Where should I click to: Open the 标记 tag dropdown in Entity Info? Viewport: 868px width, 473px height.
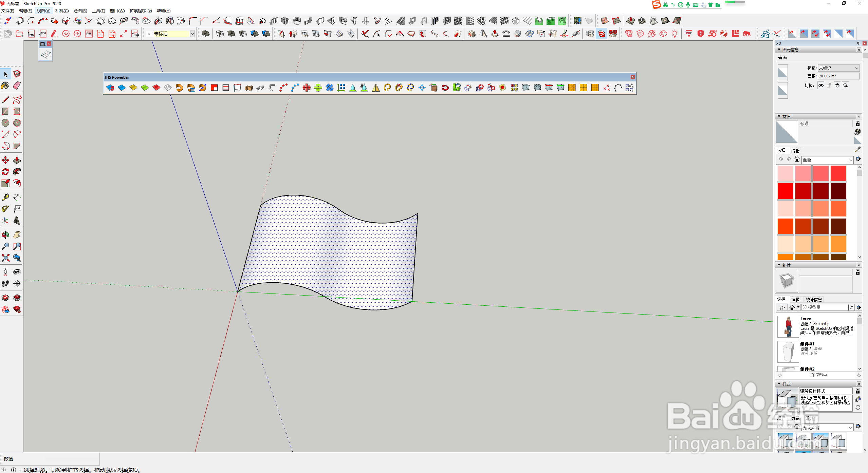point(838,68)
